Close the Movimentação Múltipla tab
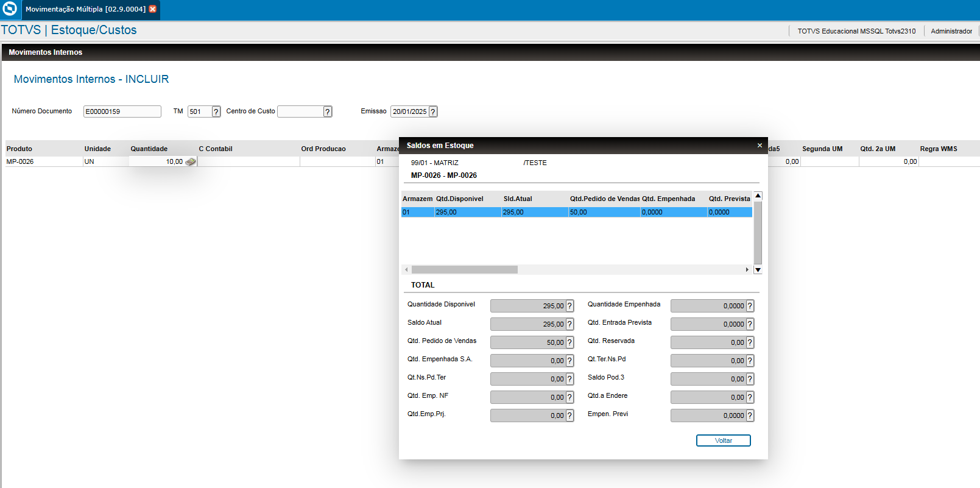Image resolution: width=980 pixels, height=488 pixels. click(x=153, y=9)
